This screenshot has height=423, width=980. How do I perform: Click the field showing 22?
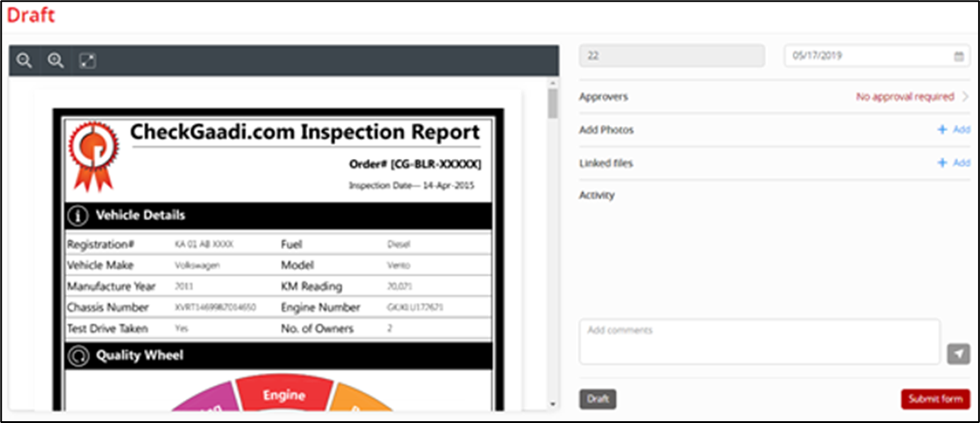pyautogui.click(x=672, y=55)
